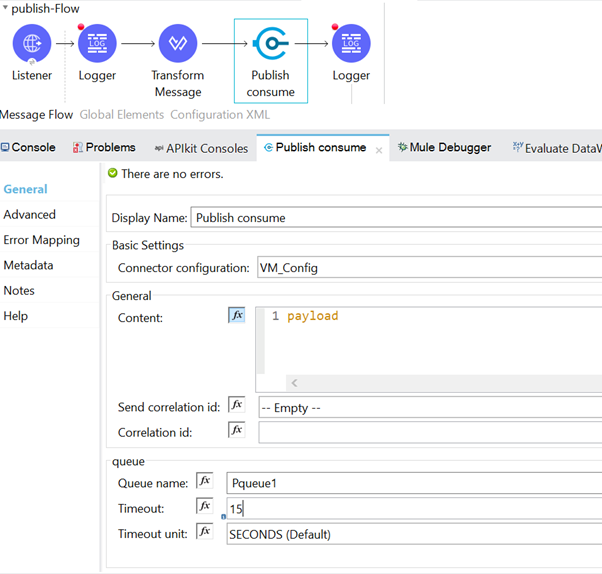The image size is (602, 574).
Task: Switch to the Console tab
Action: click(x=29, y=147)
